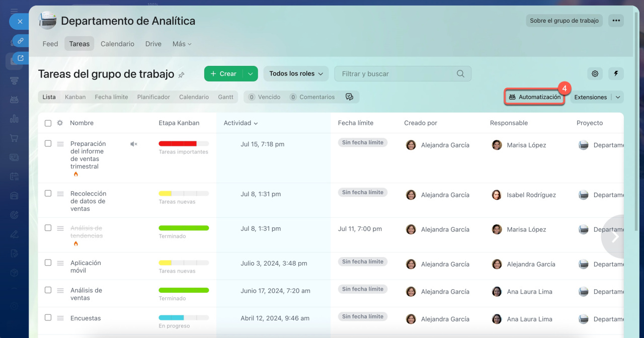This screenshot has height=338, width=644.
Task: Click the lightning bolt automation icon
Action: (x=616, y=73)
